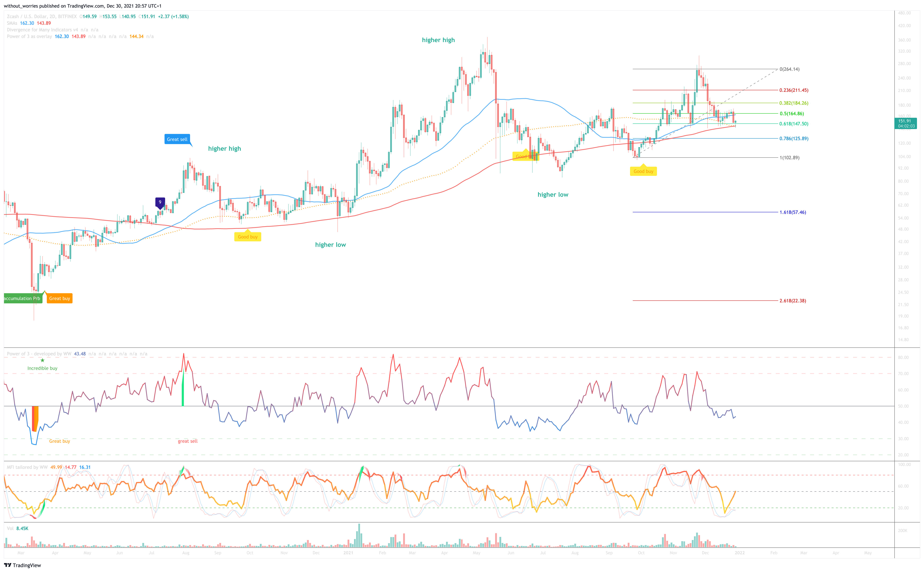Click the 200K volume axis label
Screen dimensions: 924x572
click(902, 530)
